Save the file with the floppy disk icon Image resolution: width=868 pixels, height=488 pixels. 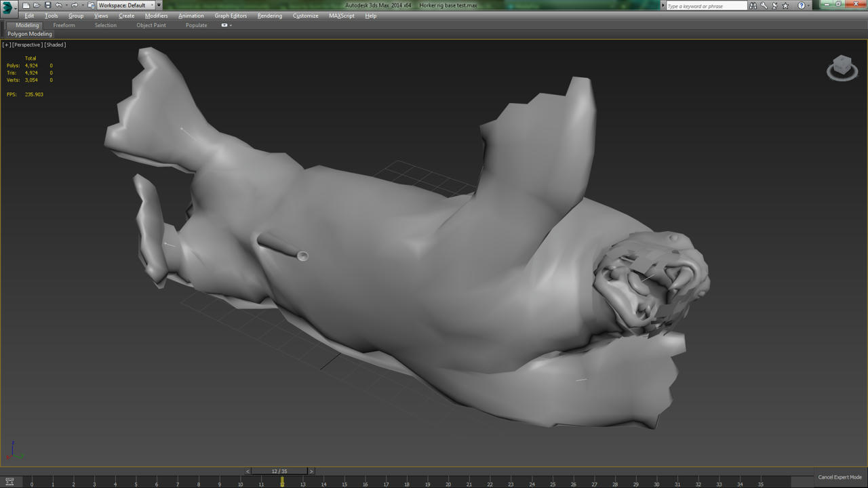point(47,5)
